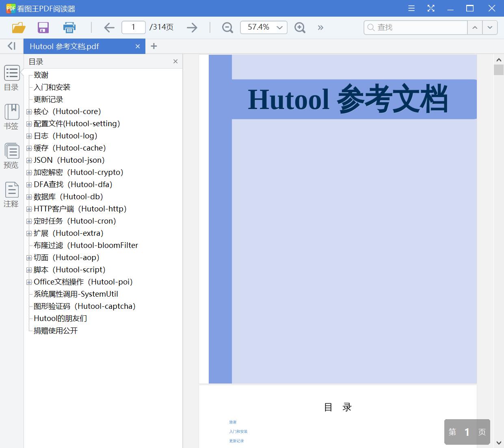Follow 入门和安装 link in document contents

tap(238, 432)
